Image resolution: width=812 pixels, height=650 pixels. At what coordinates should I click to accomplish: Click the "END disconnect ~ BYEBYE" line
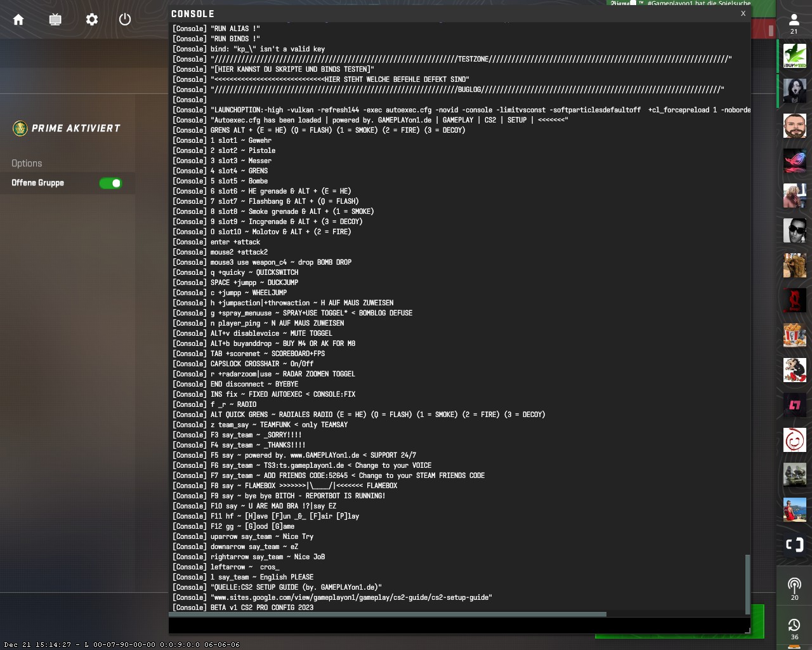tap(235, 384)
